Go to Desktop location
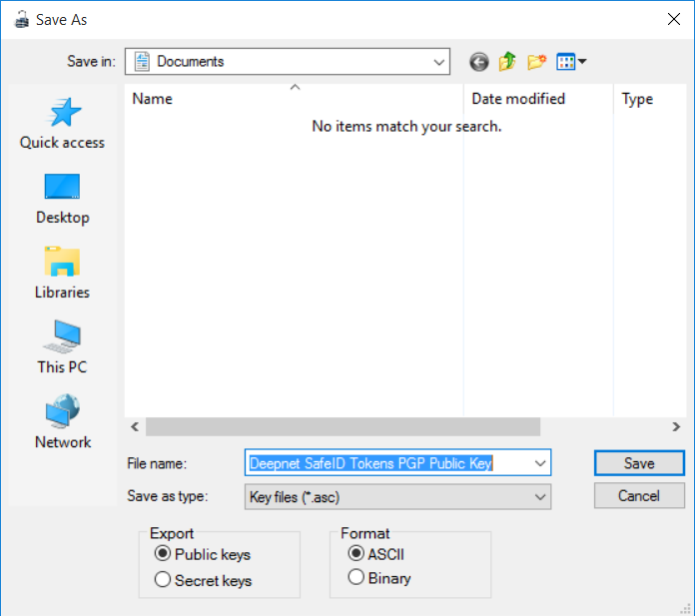The width and height of the screenshot is (695, 616). (x=62, y=199)
